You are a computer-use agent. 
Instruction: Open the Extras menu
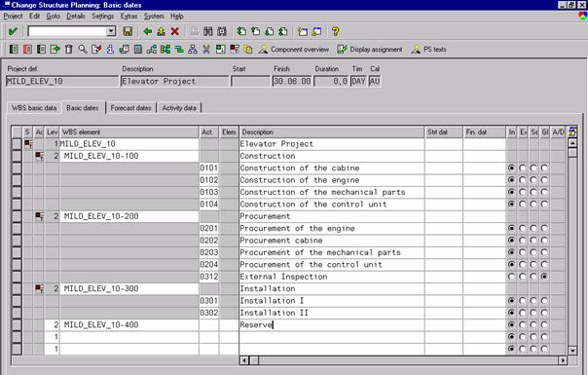tap(129, 17)
